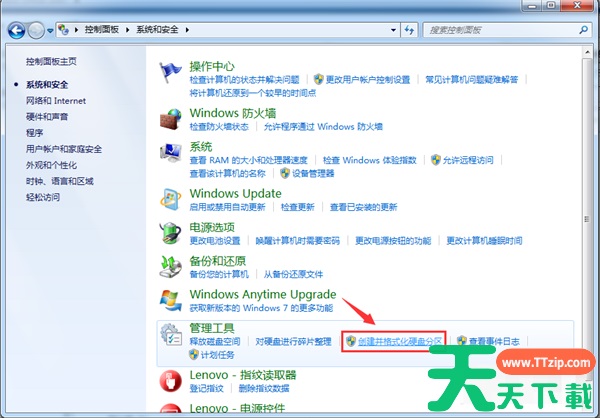Click the 管理工具 gear checklist icon
The height and width of the screenshot is (418, 600).
click(x=171, y=335)
